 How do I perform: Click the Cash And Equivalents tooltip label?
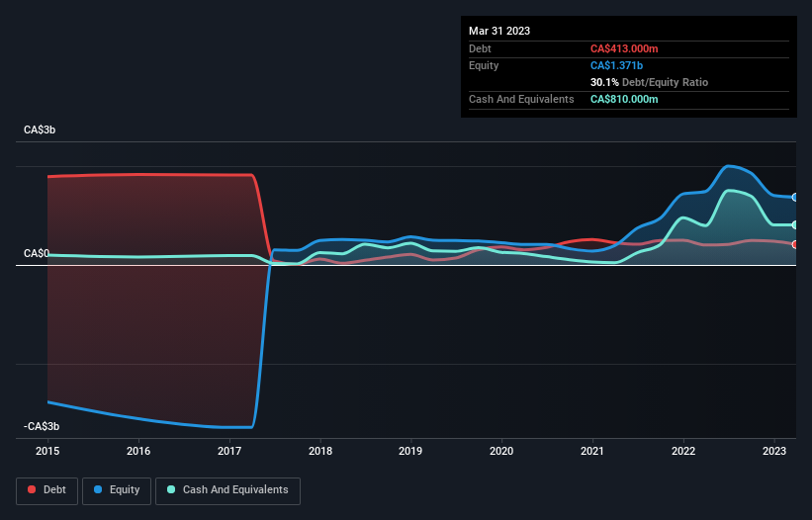(x=521, y=99)
